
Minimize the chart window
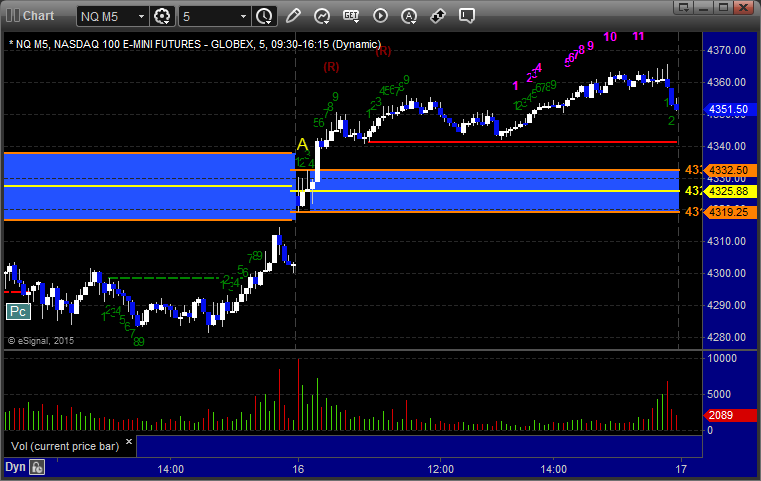tap(704, 7)
